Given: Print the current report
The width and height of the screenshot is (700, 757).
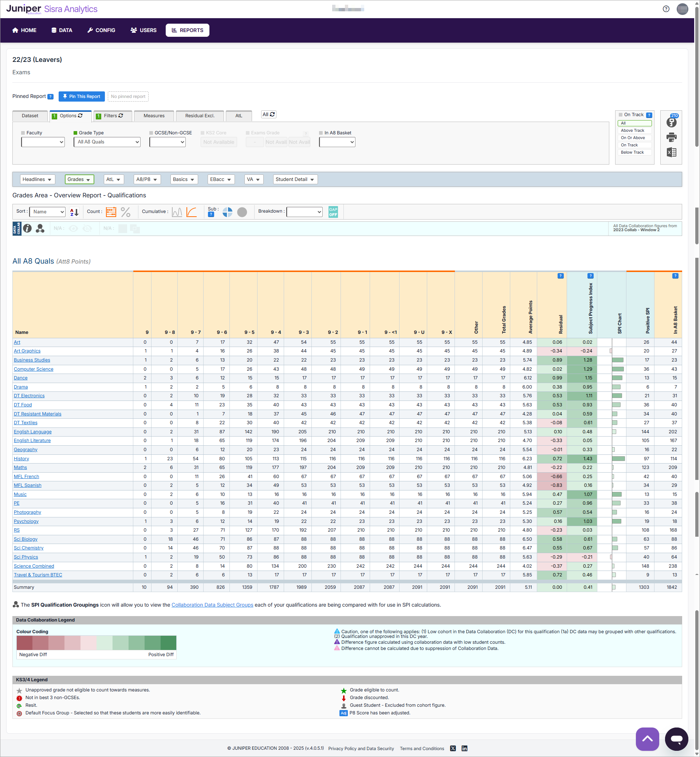Looking at the screenshot, I should (672, 138).
